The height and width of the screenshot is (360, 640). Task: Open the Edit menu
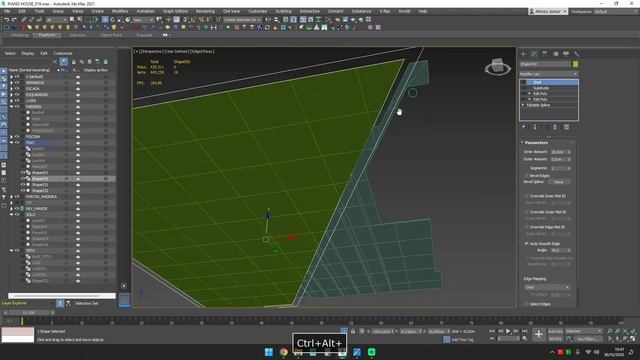point(22,11)
